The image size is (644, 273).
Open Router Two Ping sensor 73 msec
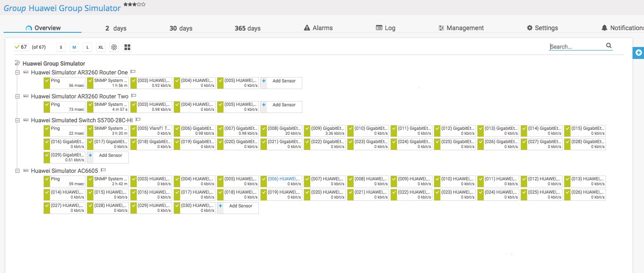point(65,107)
